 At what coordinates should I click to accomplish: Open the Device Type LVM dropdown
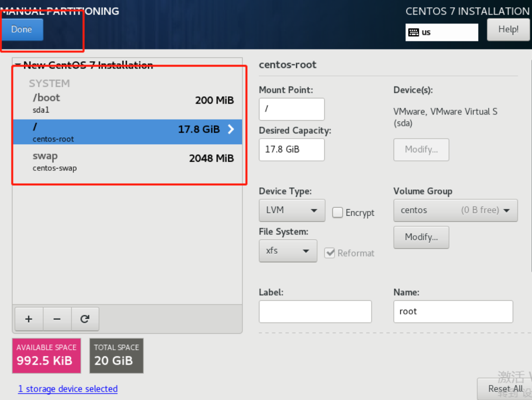point(292,210)
